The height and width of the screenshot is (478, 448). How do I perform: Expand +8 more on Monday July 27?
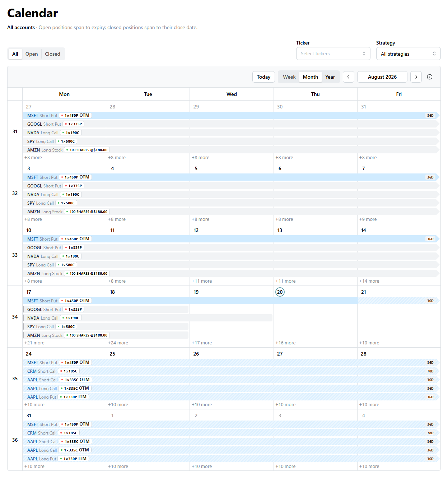[33, 157]
